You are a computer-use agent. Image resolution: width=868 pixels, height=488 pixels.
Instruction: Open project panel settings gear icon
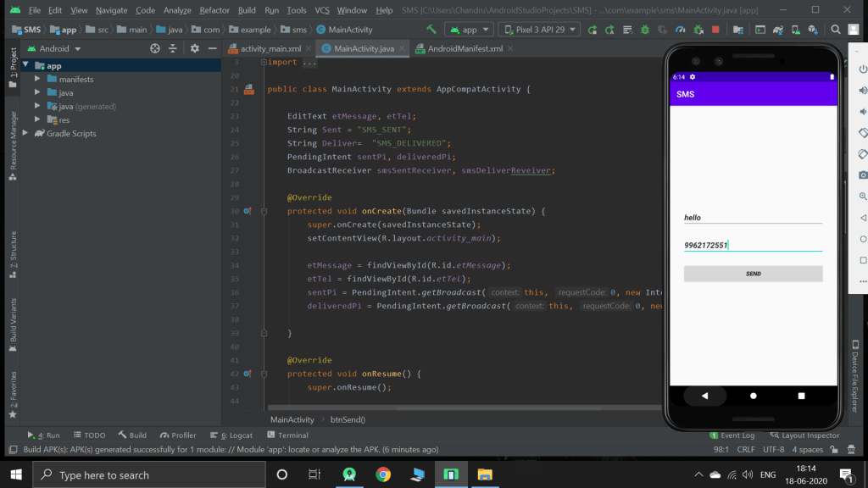(194, 49)
